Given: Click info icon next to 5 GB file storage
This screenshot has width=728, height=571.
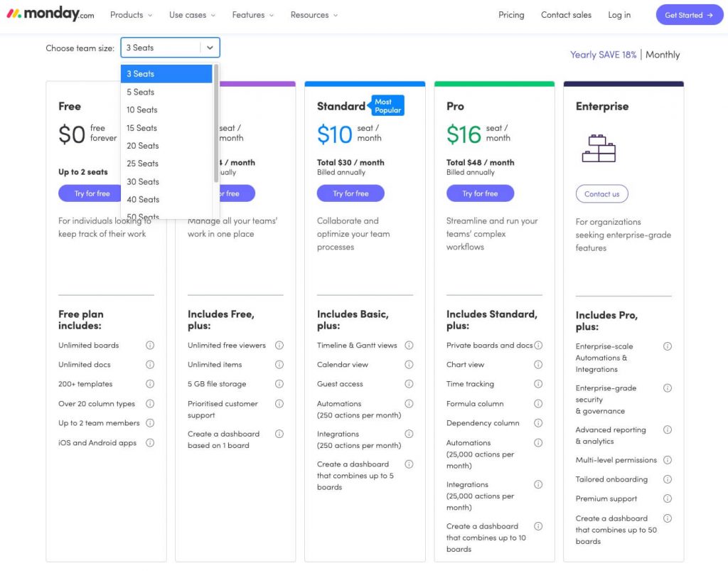Looking at the screenshot, I should [279, 384].
